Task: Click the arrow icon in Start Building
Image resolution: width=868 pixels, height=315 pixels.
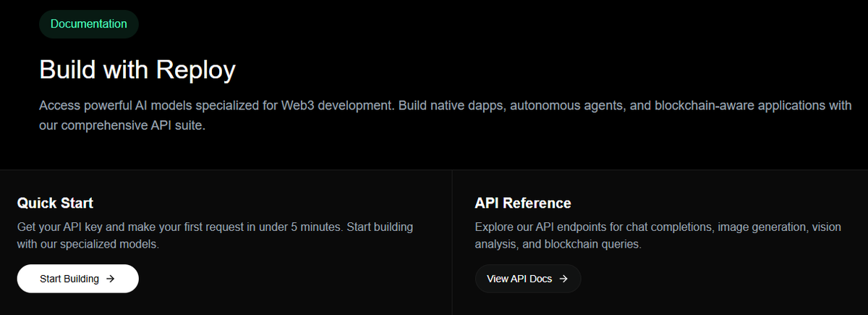Action: point(110,279)
